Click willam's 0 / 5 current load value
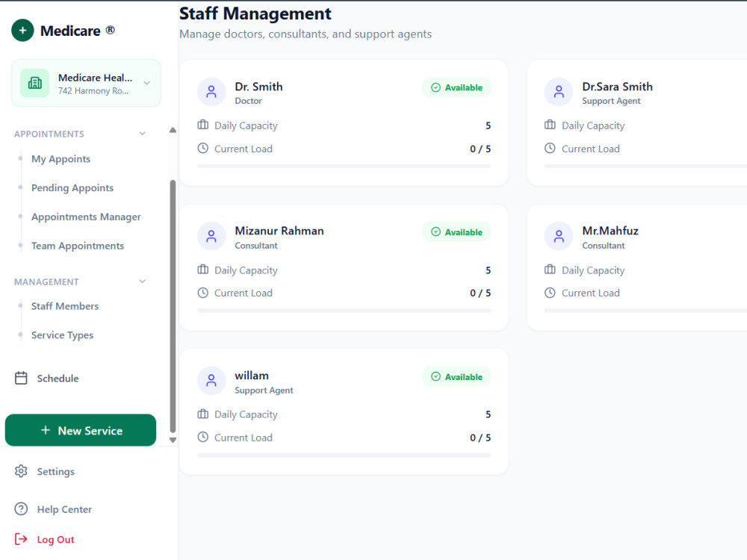This screenshot has width=747, height=560. pos(480,438)
